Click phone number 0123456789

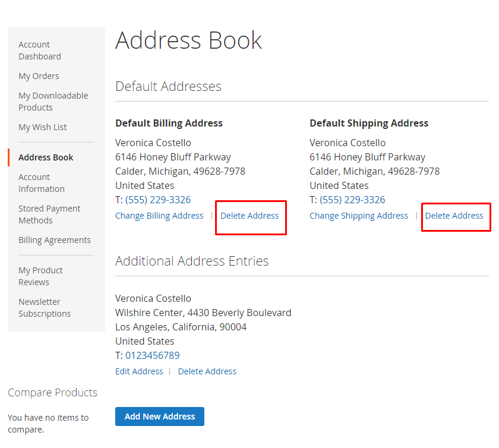[x=152, y=355]
